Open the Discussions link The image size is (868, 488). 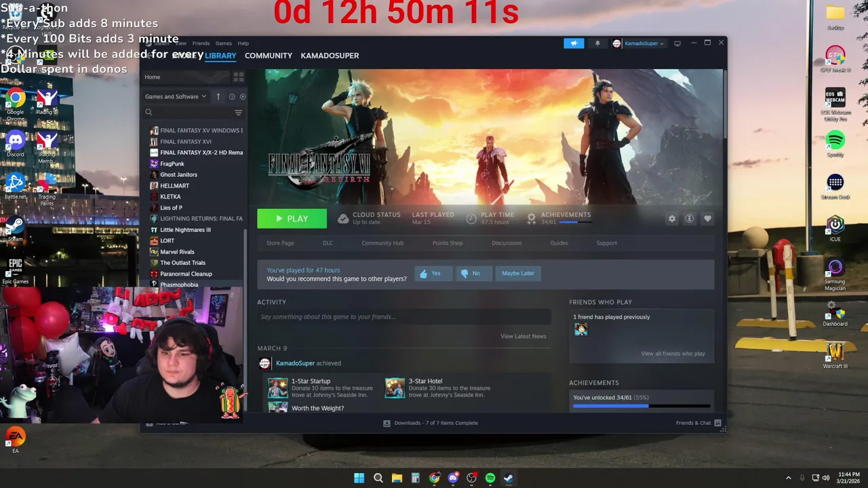click(507, 243)
